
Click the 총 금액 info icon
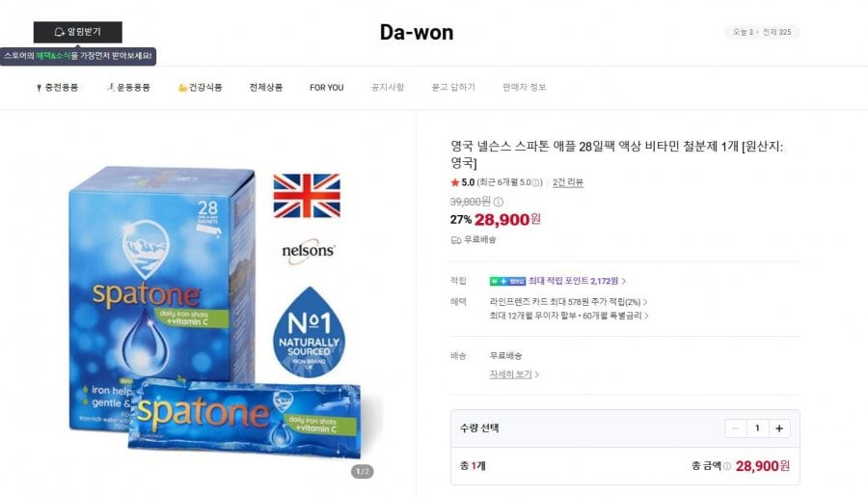point(727,466)
